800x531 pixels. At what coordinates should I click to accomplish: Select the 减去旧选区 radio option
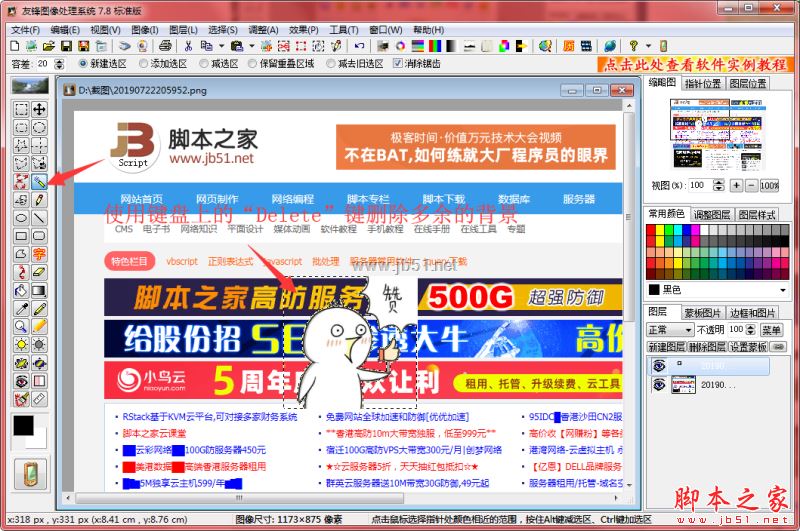coord(355,64)
